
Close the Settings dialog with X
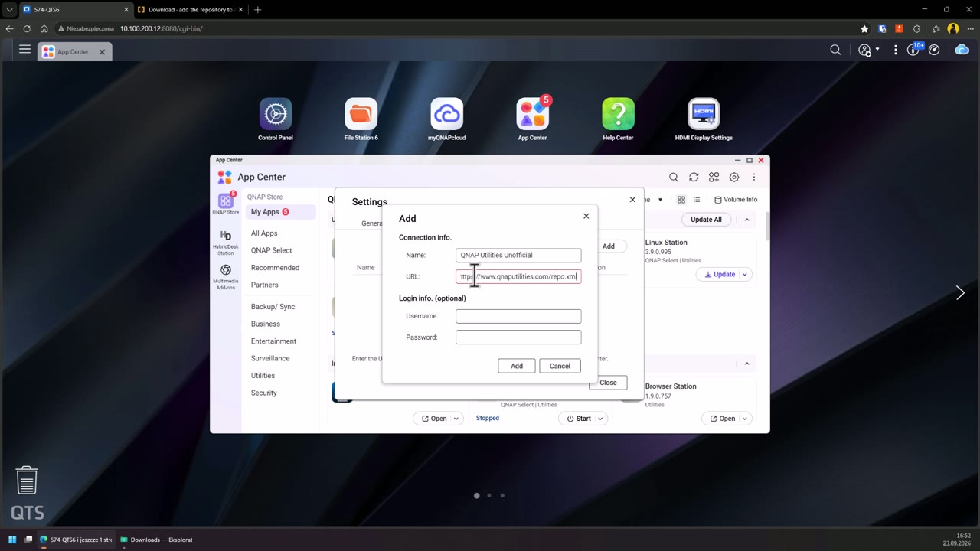[632, 200]
